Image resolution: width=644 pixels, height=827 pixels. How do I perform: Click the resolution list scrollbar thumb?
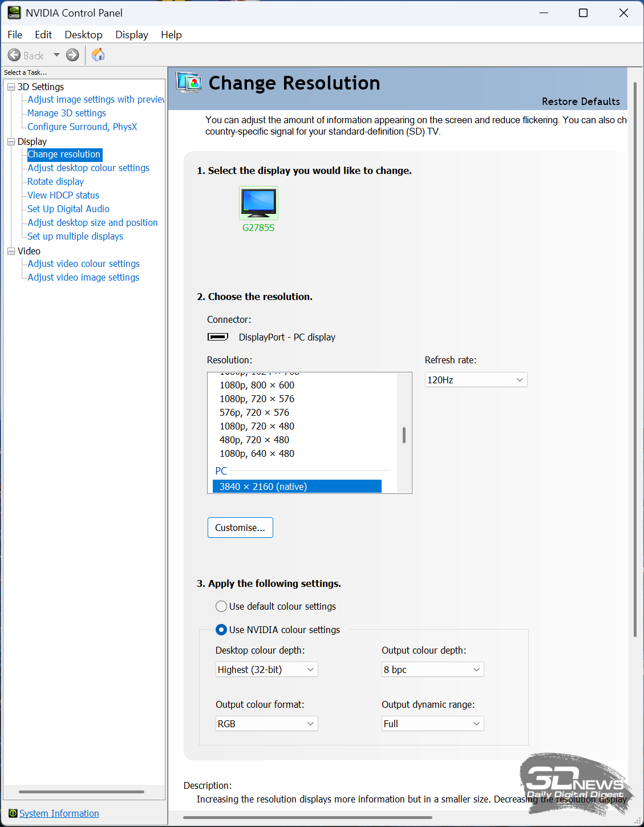[404, 435]
